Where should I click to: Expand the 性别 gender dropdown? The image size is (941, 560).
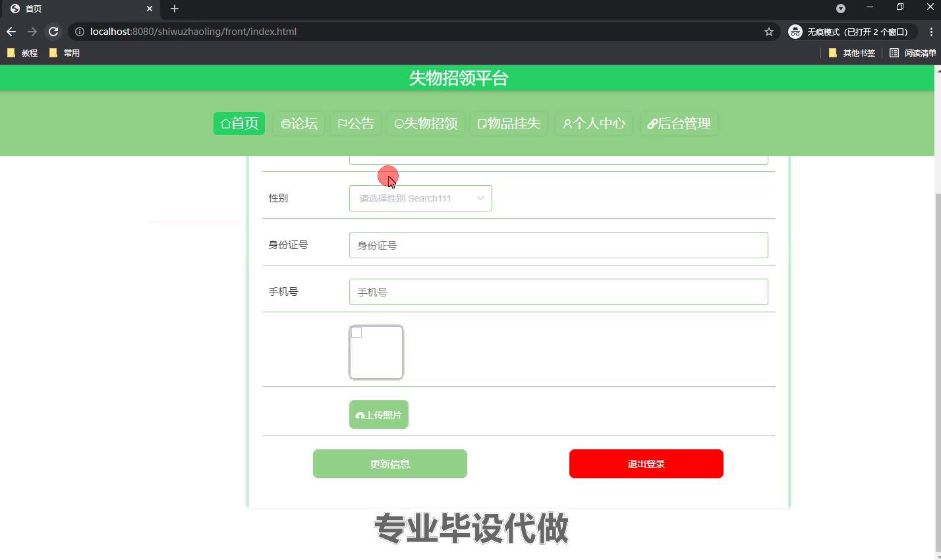420,198
